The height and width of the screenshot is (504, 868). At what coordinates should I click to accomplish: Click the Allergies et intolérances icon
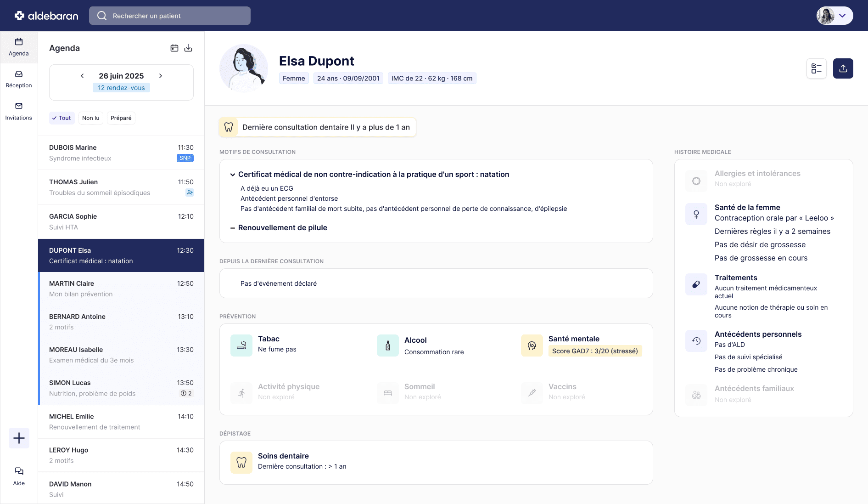pos(696,181)
